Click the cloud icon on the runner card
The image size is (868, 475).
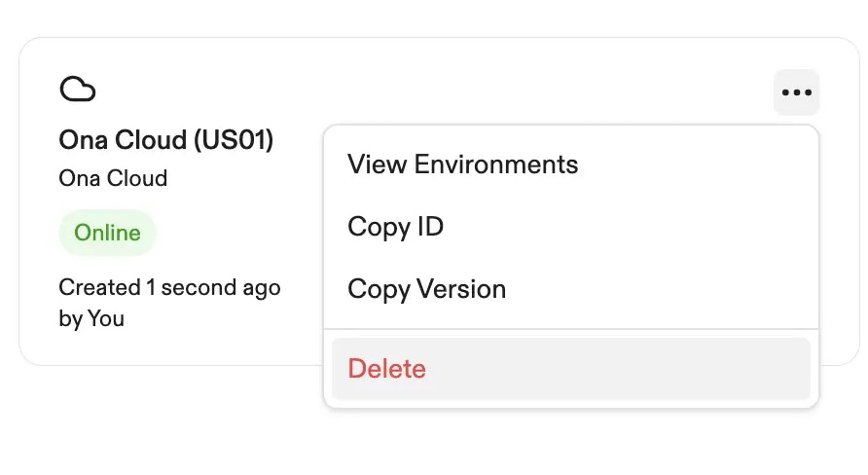78,91
